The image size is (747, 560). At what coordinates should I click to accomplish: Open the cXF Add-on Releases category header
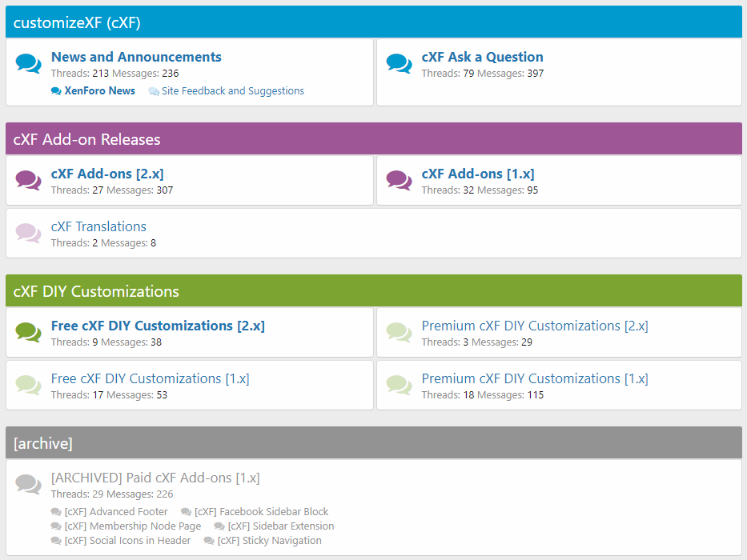86,139
